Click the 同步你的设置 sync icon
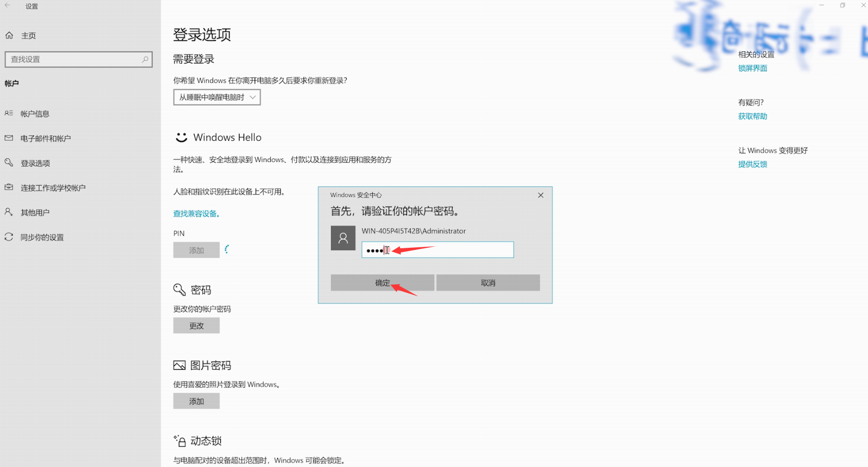 click(9, 237)
